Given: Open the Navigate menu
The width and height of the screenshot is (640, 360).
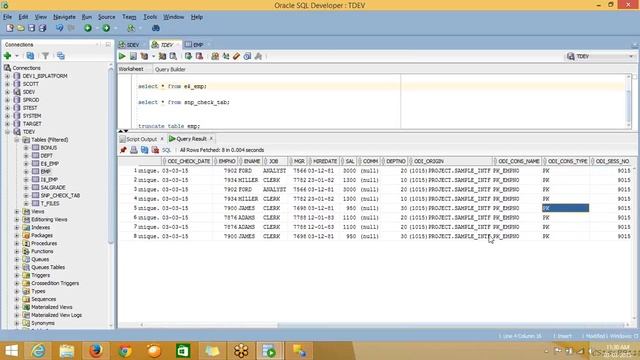Looking at the screenshot, I should (x=64, y=17).
